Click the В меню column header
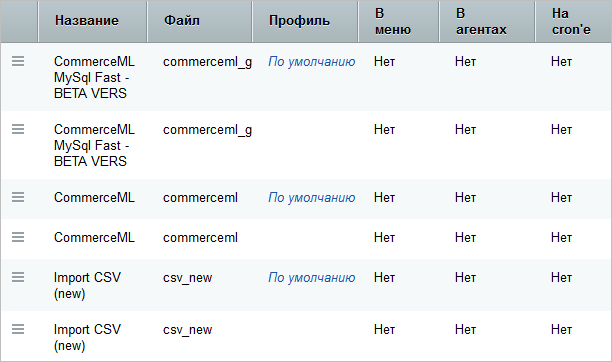Image resolution: width=612 pixels, height=362 pixels. [393, 21]
